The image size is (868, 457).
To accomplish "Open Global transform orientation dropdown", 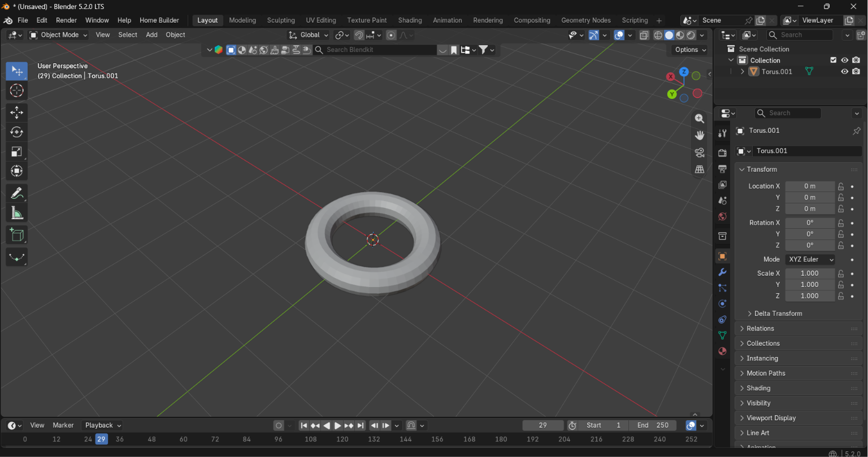I will click(309, 35).
